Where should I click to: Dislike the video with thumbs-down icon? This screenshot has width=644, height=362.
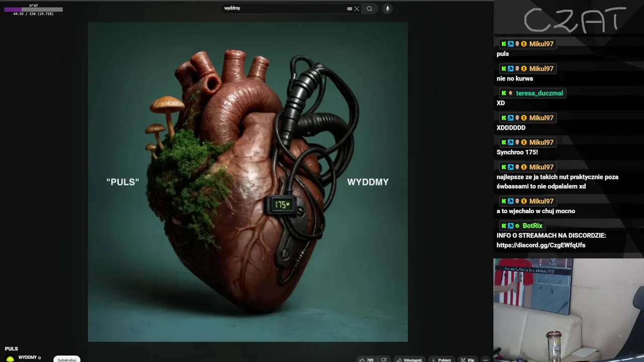coord(384,360)
